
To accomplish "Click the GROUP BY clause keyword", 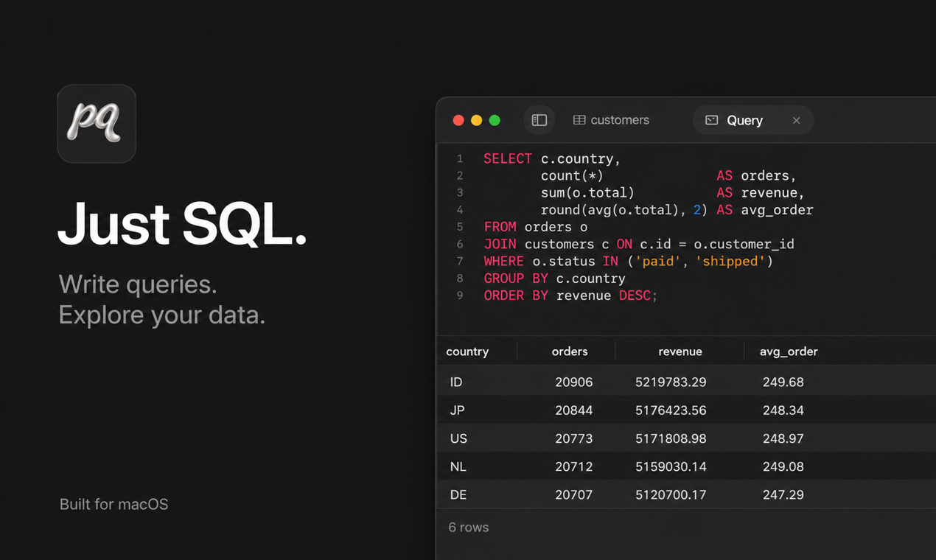I will pyautogui.click(x=516, y=279).
